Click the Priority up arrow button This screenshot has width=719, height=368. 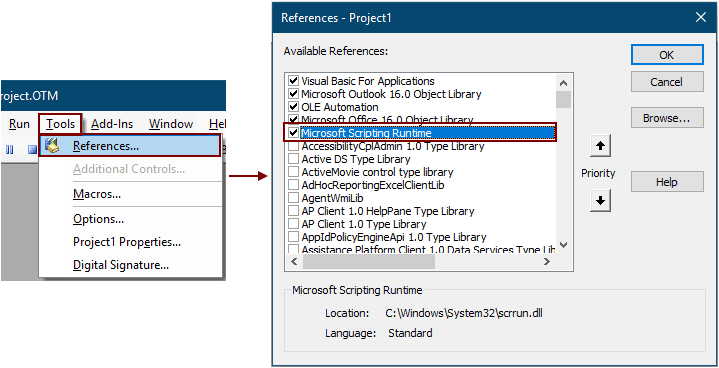[600, 147]
